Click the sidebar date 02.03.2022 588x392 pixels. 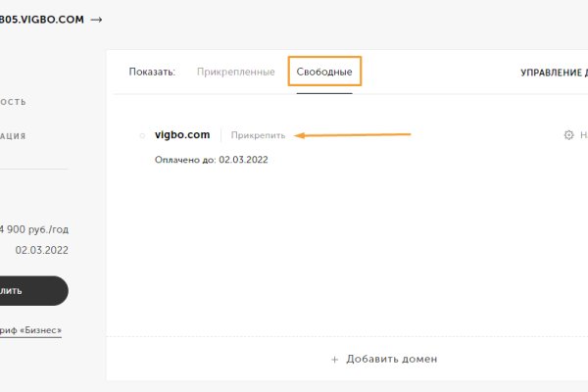click(x=41, y=250)
